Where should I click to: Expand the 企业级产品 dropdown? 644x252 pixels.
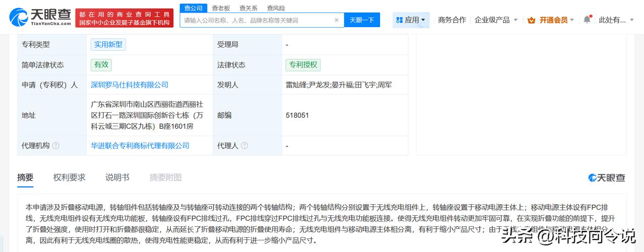(x=496, y=20)
